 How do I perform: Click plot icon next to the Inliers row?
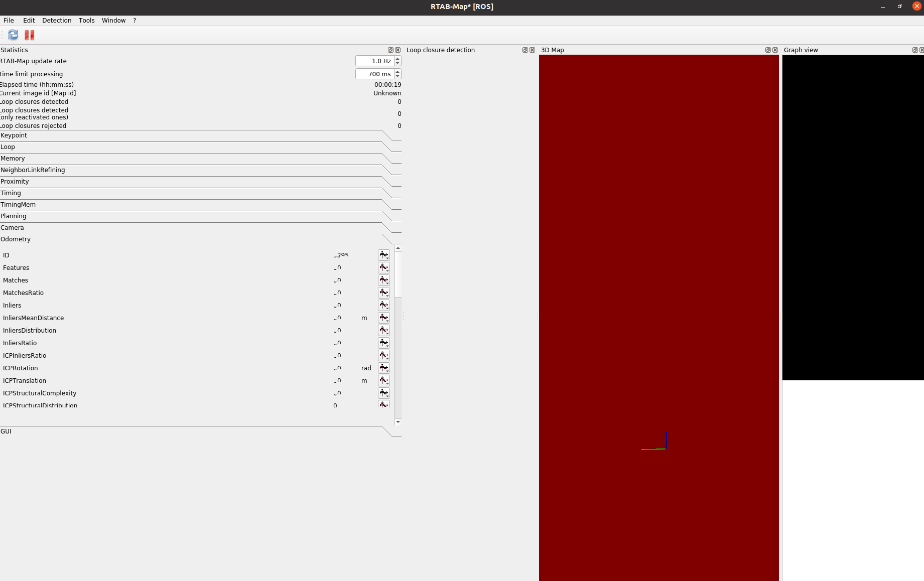(383, 306)
